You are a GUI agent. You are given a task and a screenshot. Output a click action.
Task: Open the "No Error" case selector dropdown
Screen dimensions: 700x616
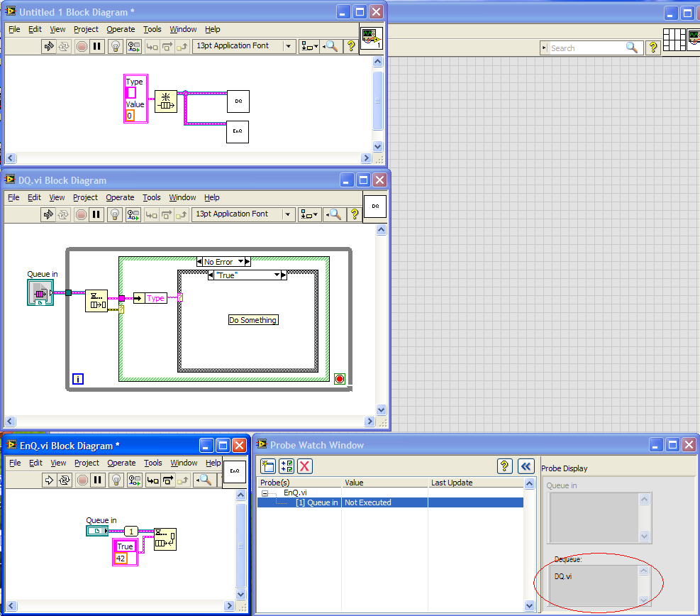(241, 262)
